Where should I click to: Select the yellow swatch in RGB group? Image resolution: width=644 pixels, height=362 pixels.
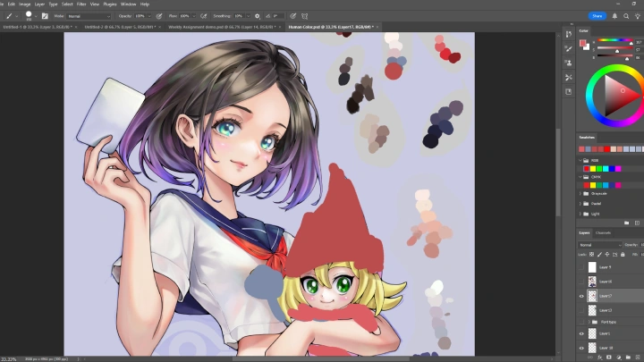click(593, 169)
